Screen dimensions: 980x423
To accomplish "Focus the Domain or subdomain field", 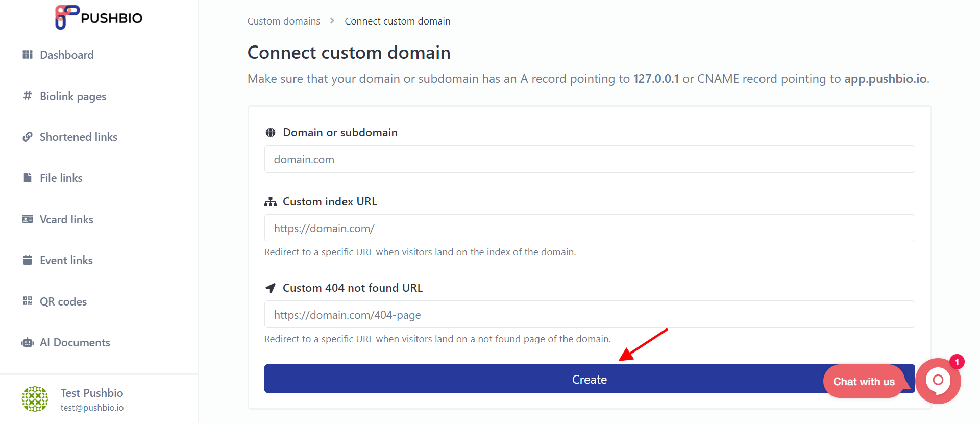I will pyautogui.click(x=590, y=159).
